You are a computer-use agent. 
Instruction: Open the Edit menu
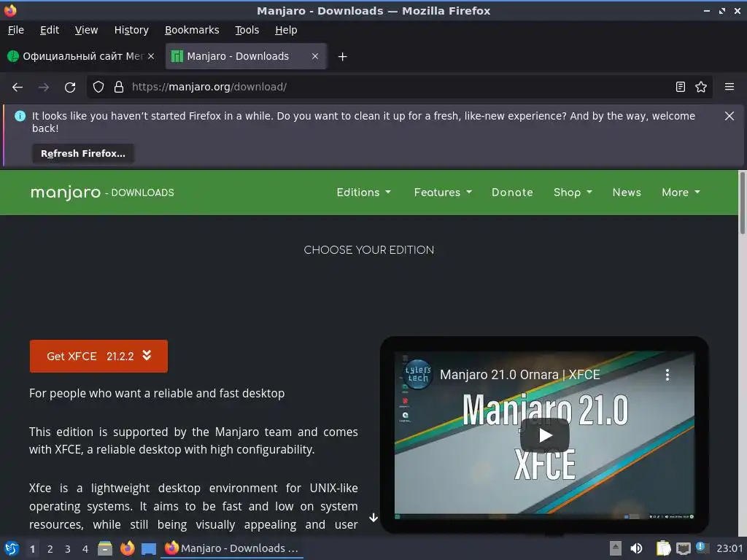pos(50,30)
